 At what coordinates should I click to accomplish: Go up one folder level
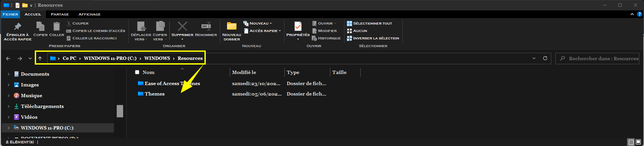40,59
